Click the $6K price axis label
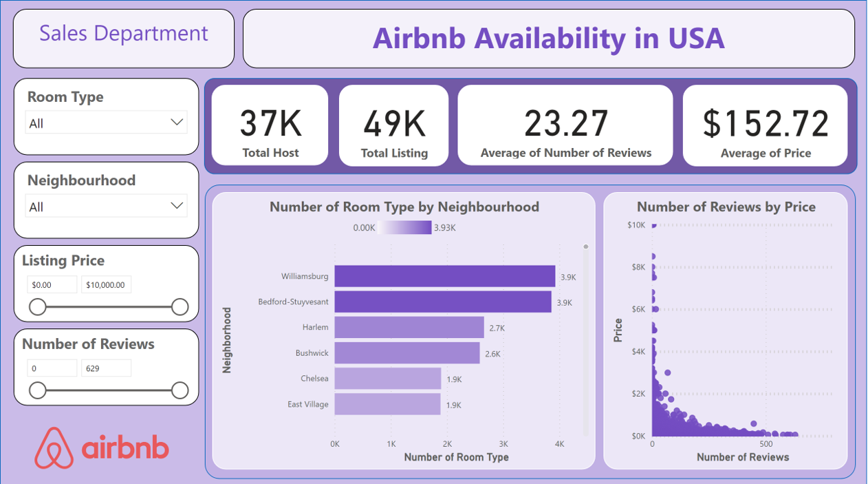The height and width of the screenshot is (484, 868). coord(638,309)
